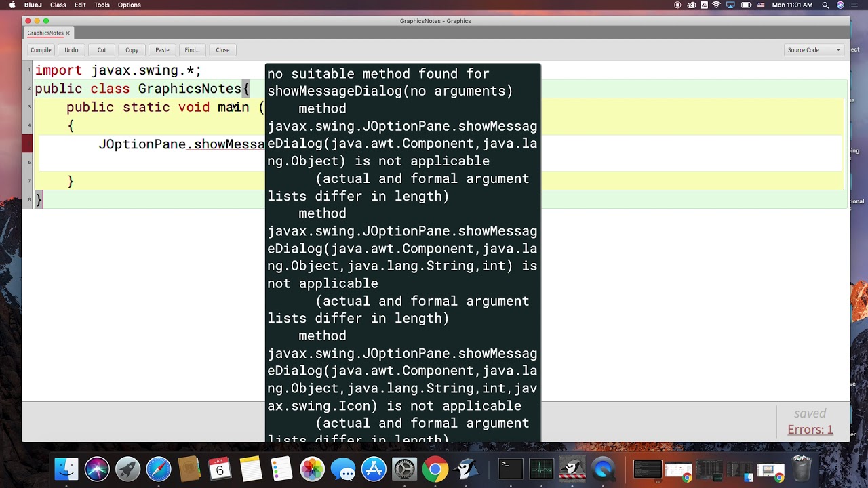Open Activity Monitor in the dock
The height and width of the screenshot is (488, 868).
[x=541, y=469]
